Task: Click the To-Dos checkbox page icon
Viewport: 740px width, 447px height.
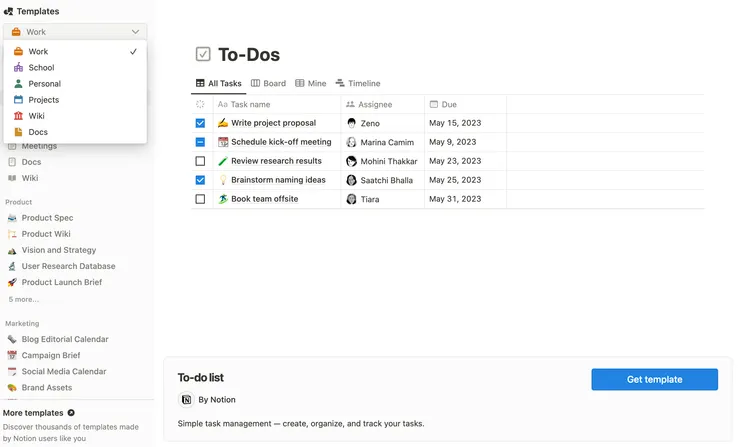Action: point(203,54)
